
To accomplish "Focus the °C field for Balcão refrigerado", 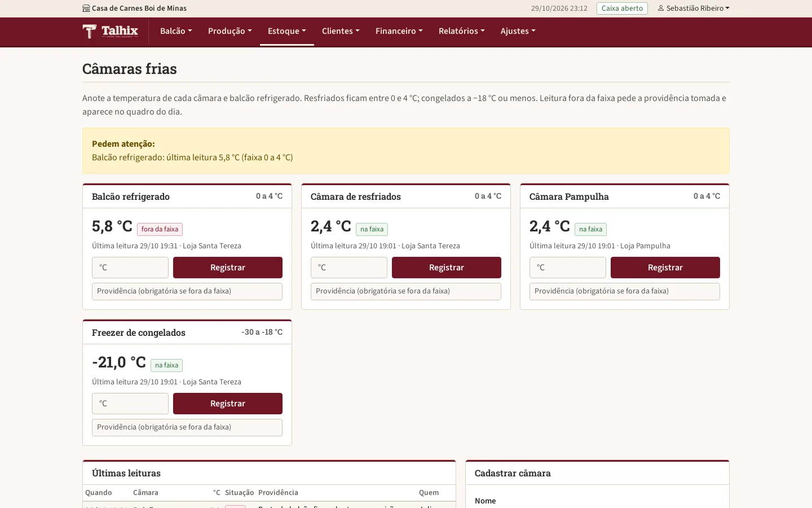I will 130,268.
